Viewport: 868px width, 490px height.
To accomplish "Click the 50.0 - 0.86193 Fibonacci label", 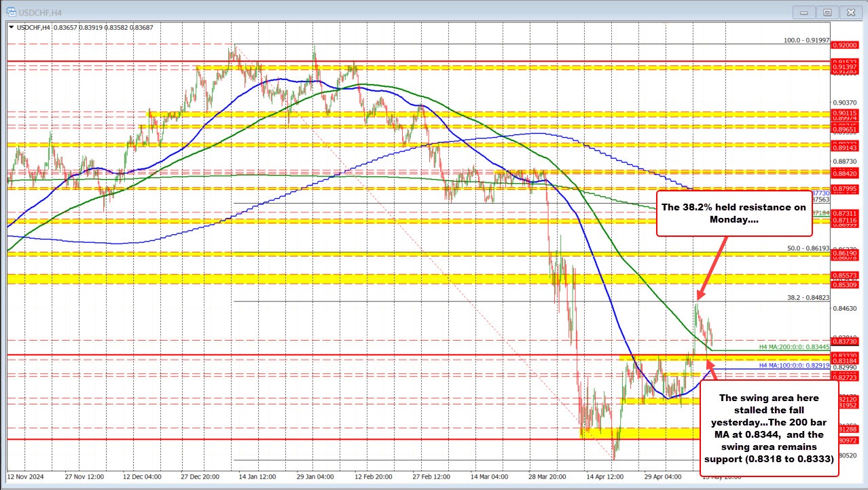I will pos(808,248).
